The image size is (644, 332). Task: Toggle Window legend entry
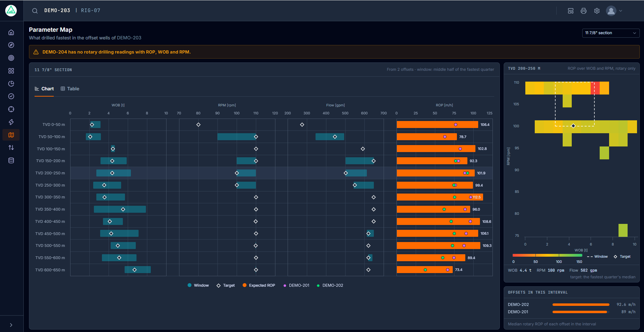198,285
